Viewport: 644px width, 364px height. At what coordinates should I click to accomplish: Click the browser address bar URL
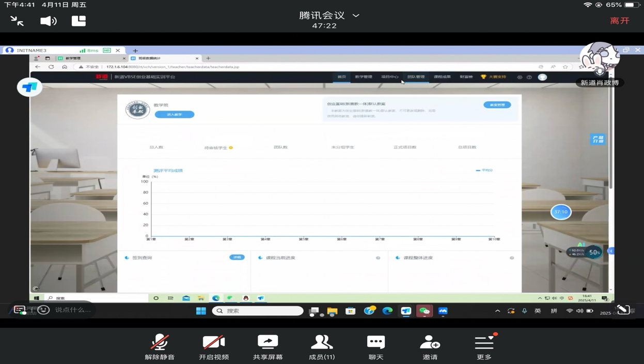(172, 67)
